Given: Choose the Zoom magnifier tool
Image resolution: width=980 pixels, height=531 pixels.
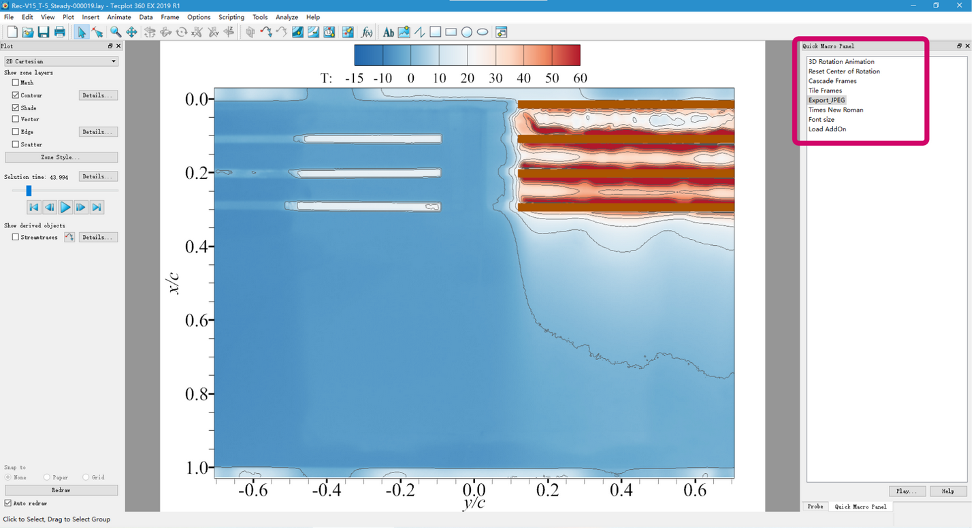Looking at the screenshot, I should pyautogui.click(x=116, y=32).
